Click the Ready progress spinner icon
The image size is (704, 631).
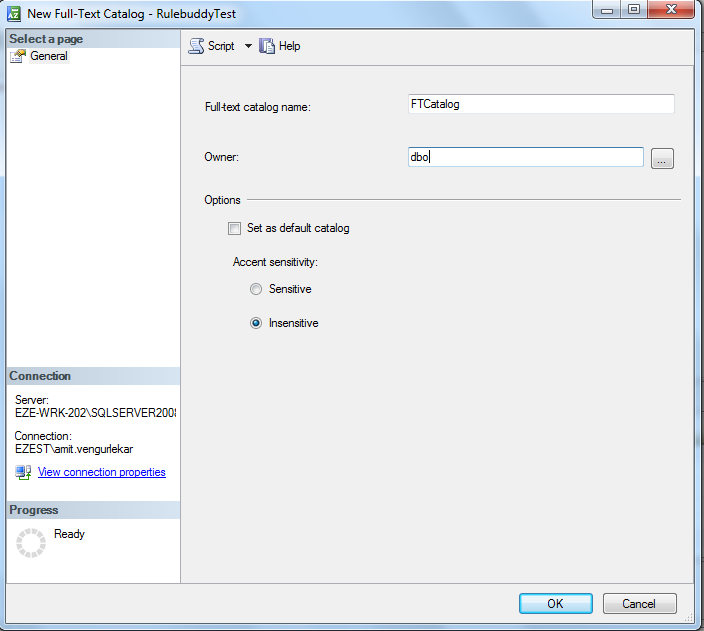(31, 543)
